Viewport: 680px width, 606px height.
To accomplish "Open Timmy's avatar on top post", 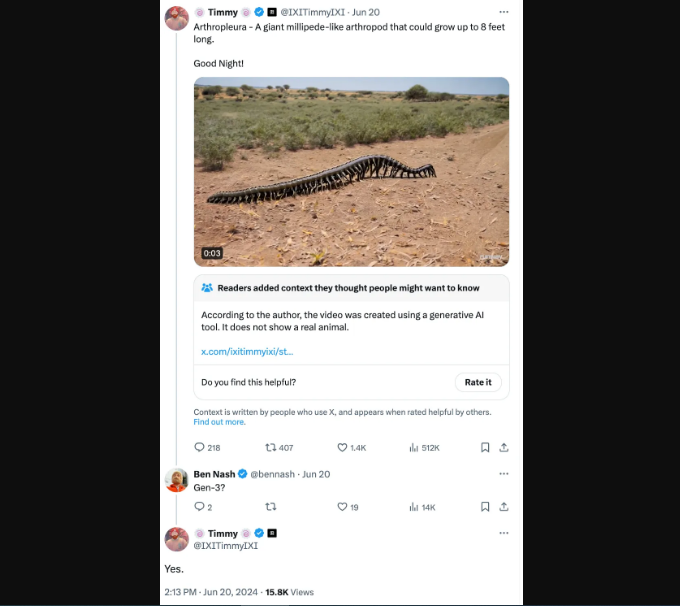I will pyautogui.click(x=177, y=18).
